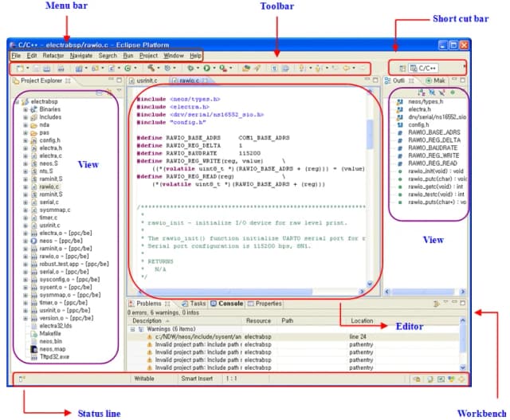
Task: Open dropdown arrow next to Debug icon
Action: coord(198,68)
